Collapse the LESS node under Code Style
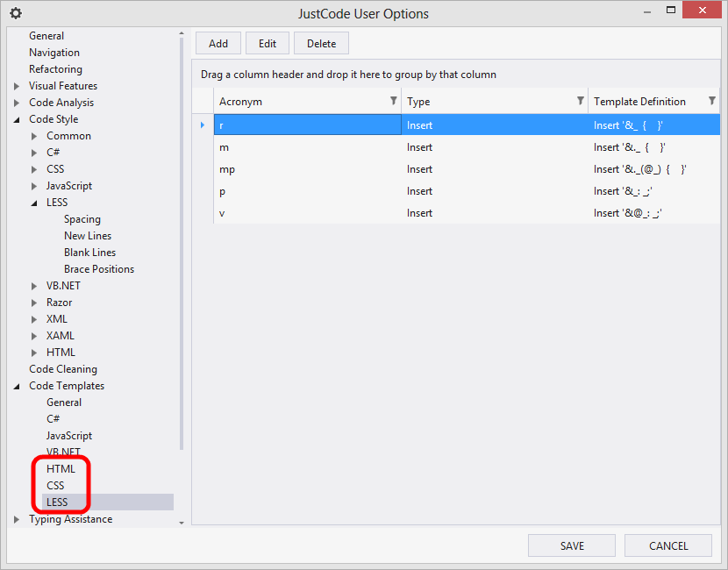Screen dimensions: 728x570 (34, 203)
